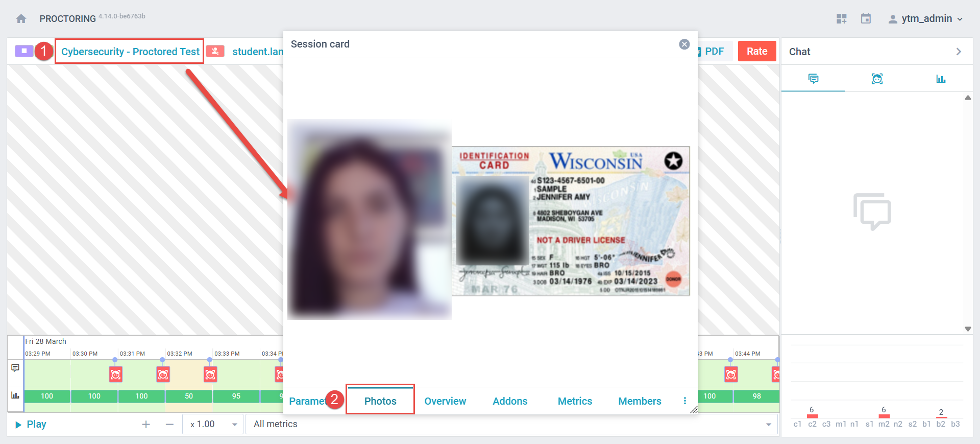The image size is (980, 444).
Task: Click the 03:44 PM timeline label
Action: pos(748,354)
